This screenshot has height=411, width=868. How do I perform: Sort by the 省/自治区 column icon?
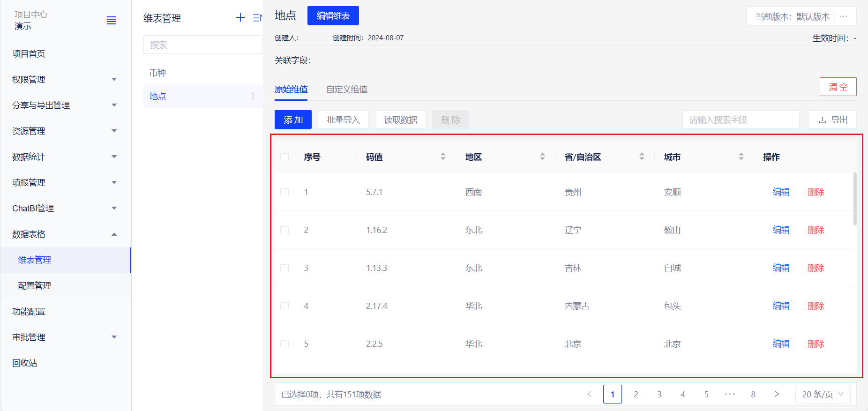click(642, 157)
